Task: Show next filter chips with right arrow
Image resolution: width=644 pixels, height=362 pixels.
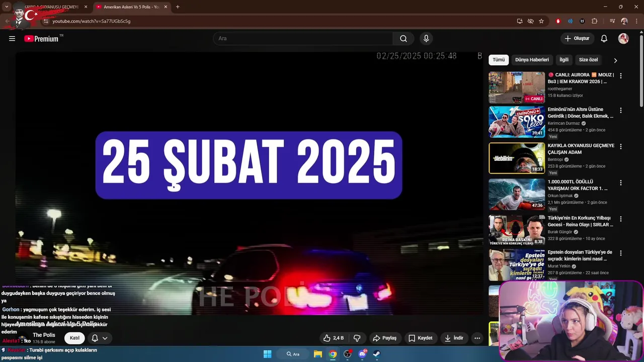Action: [615, 60]
